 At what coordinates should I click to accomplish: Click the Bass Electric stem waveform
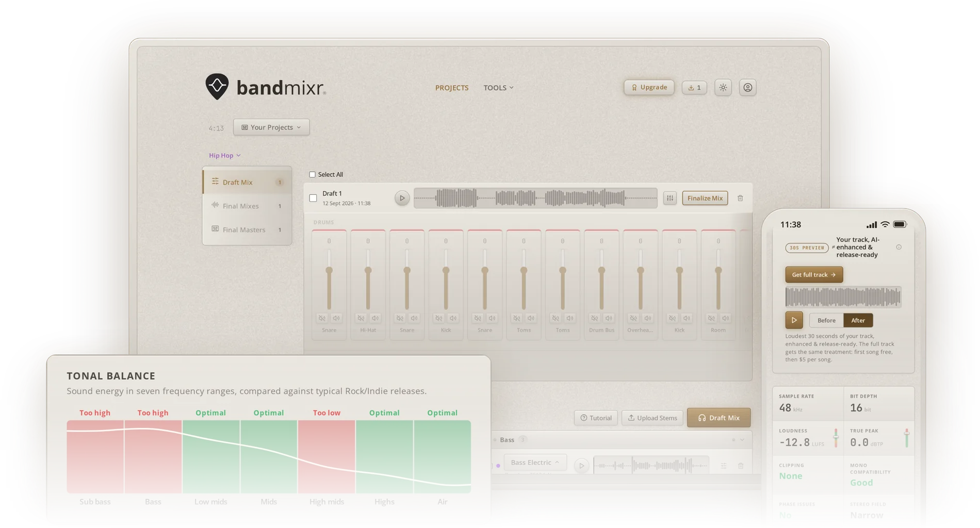[x=651, y=466]
